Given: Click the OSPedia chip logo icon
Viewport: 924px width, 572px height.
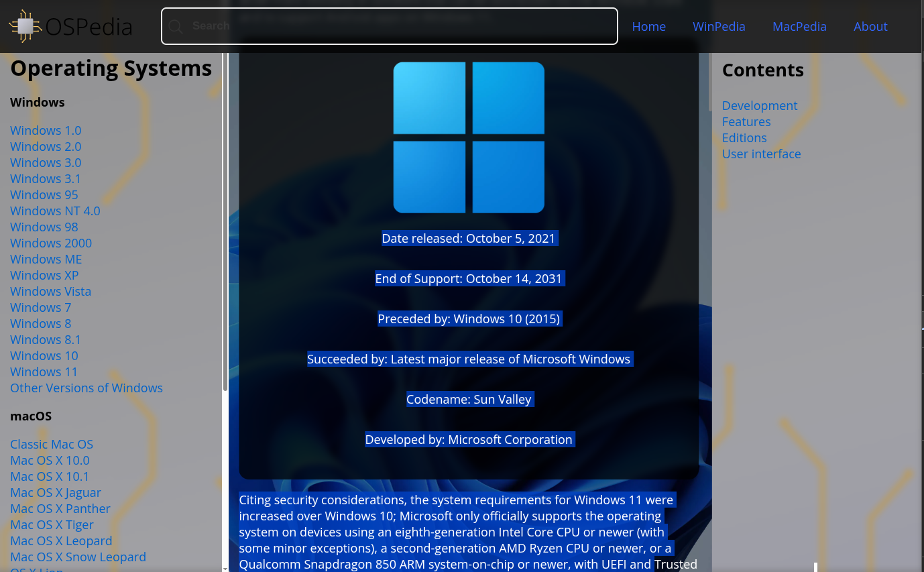Looking at the screenshot, I should click(x=25, y=26).
